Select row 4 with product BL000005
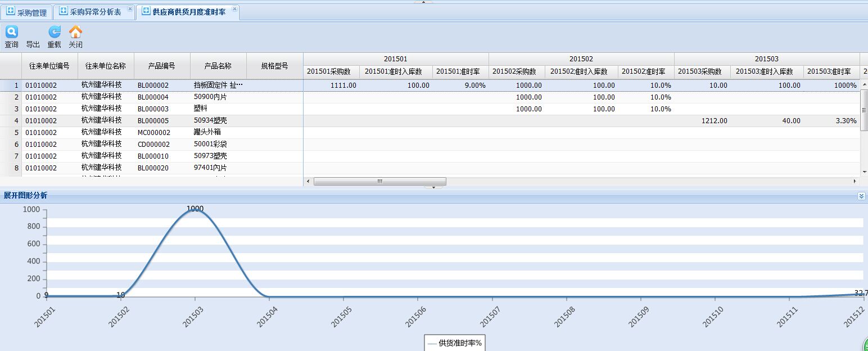 [153, 121]
